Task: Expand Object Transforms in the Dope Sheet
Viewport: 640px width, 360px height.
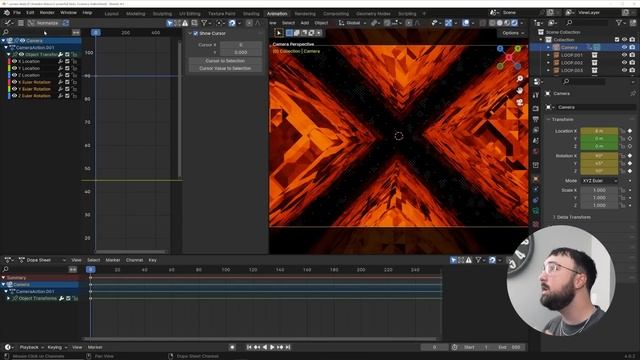Action: tap(9, 299)
